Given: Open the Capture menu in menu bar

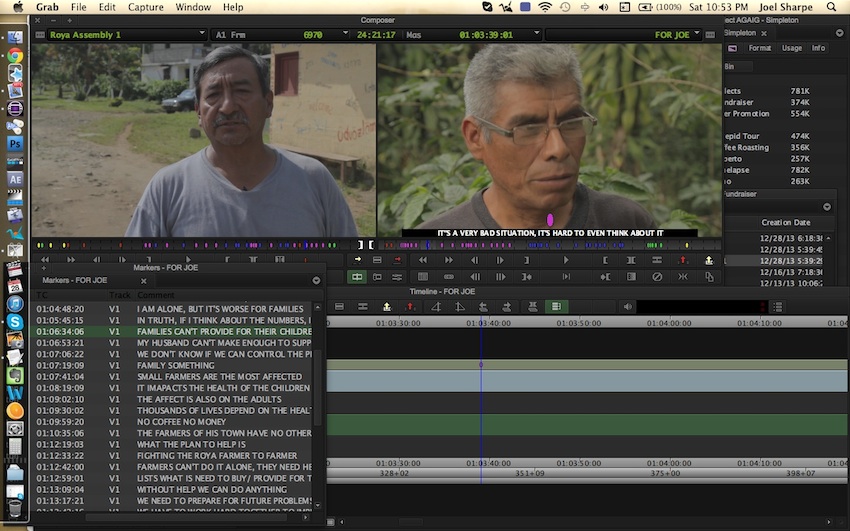Looking at the screenshot, I should pos(146,7).
